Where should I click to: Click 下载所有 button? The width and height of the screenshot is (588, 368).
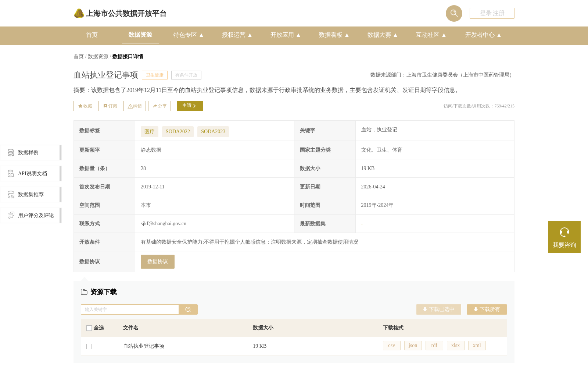(487, 309)
